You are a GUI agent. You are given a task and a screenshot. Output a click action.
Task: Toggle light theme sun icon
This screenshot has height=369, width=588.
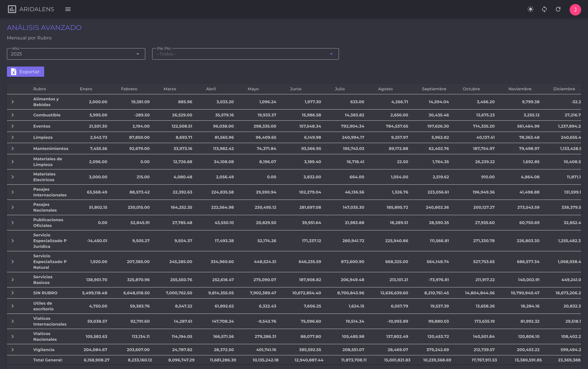(530, 9)
